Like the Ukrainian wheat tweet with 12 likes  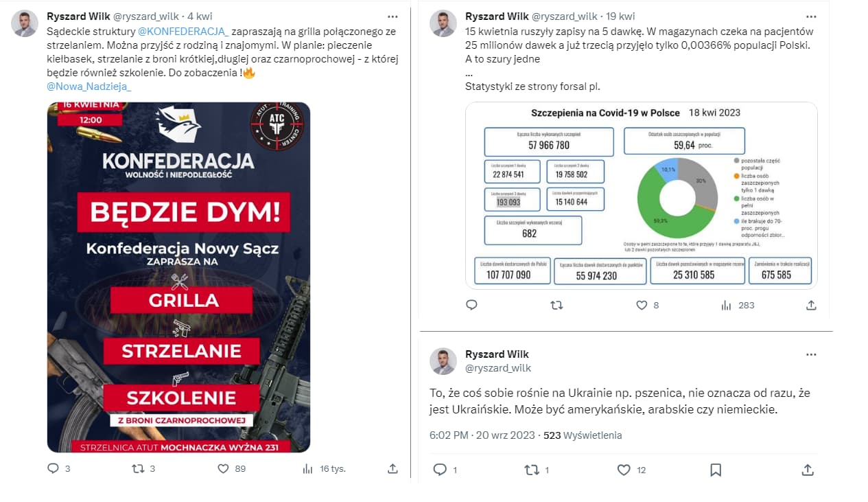[623, 470]
